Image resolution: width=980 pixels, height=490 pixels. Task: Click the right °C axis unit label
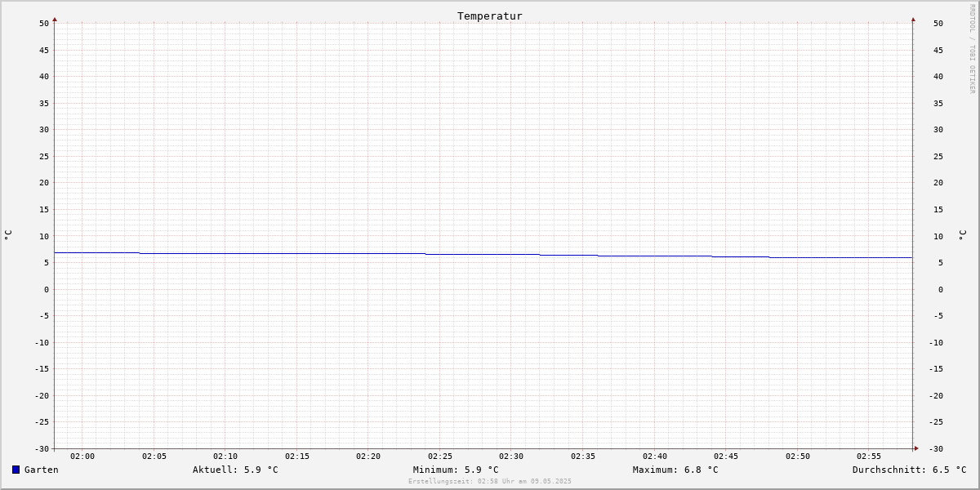pyautogui.click(x=962, y=234)
